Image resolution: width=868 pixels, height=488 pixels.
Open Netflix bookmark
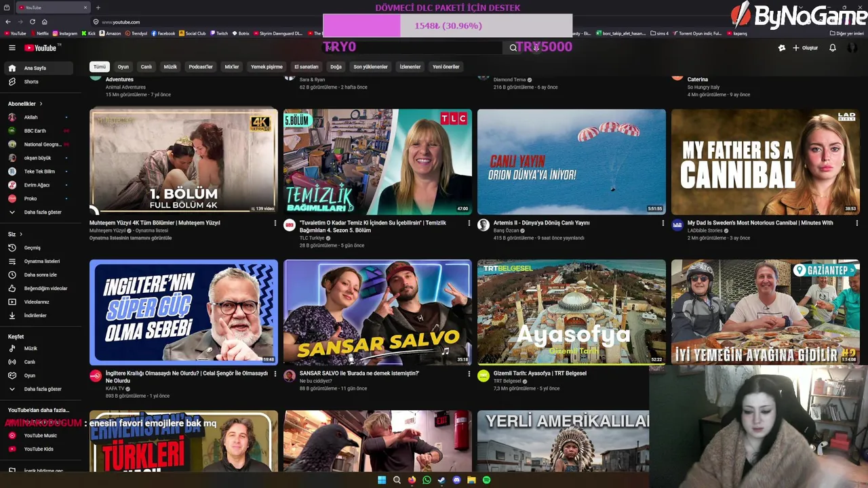coord(39,33)
